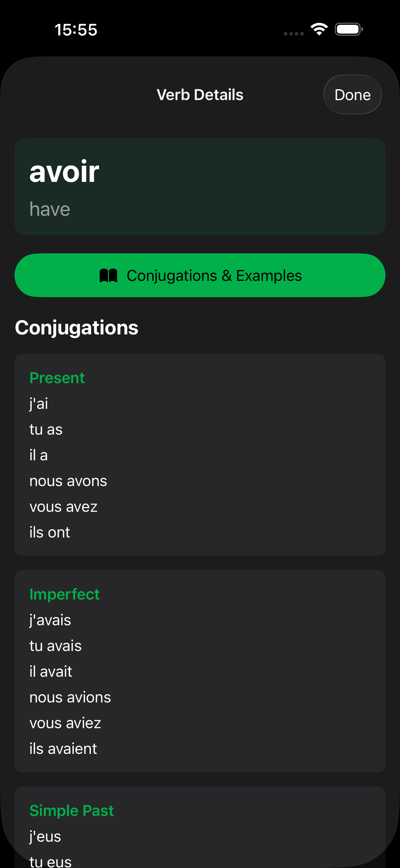Tap the Conjugations section heading

pos(77,327)
